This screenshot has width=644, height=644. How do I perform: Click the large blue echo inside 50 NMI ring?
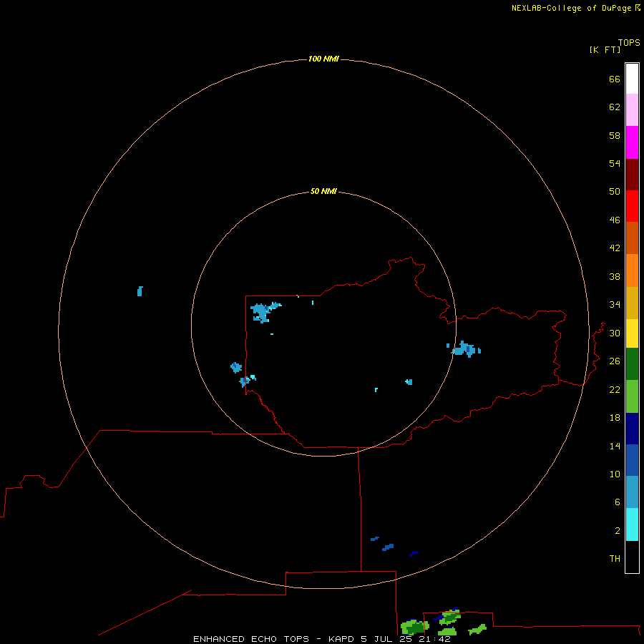click(263, 312)
